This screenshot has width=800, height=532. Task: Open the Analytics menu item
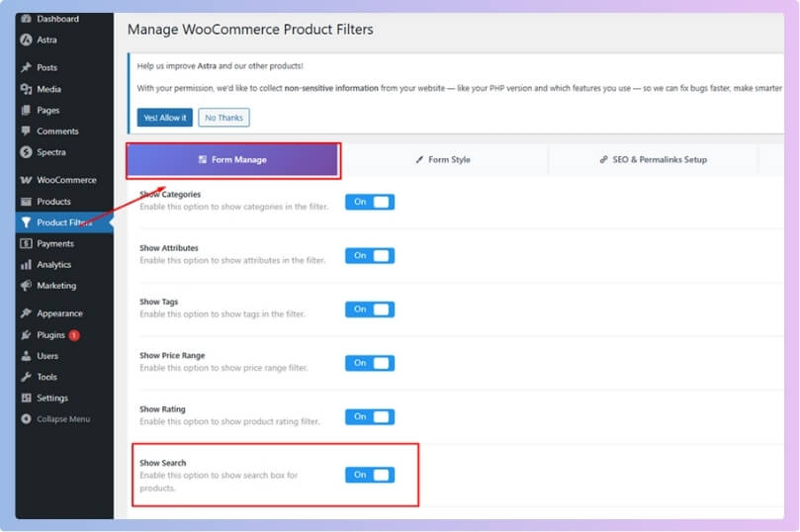64,265
